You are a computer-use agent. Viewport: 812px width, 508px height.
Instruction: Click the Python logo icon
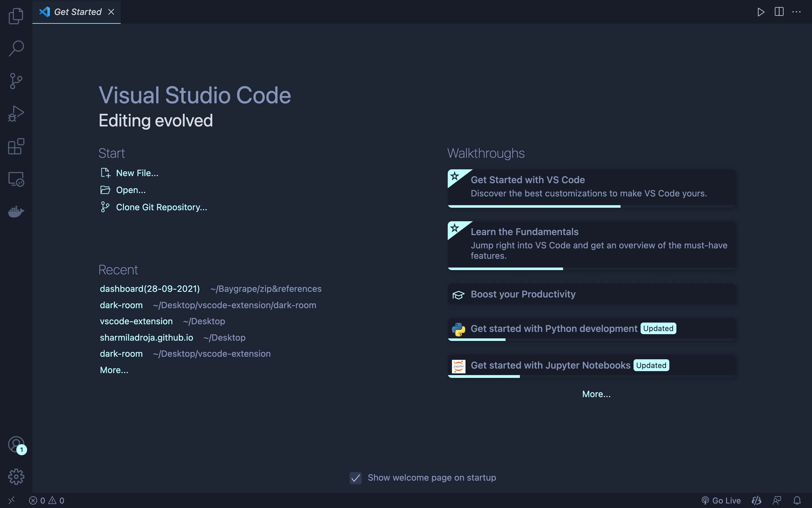[458, 329]
